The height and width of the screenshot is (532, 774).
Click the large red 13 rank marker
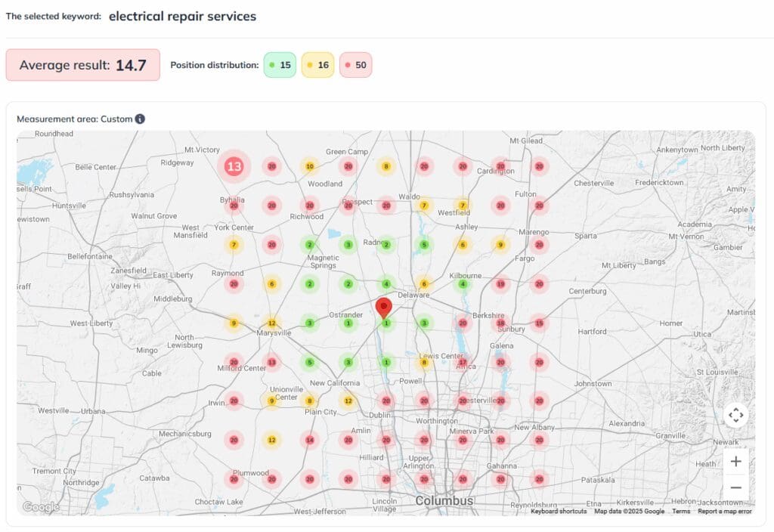point(234,166)
